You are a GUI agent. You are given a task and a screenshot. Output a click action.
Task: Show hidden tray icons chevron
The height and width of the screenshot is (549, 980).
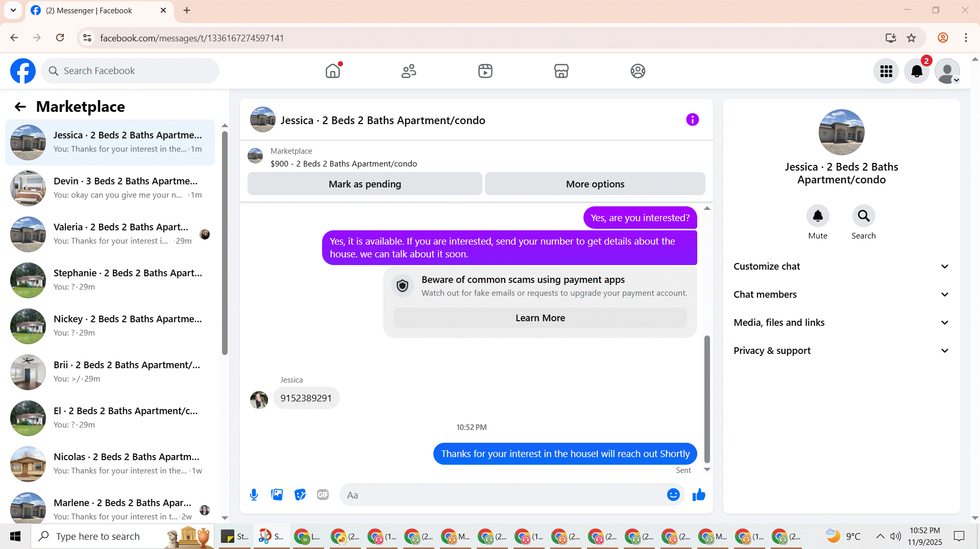point(880,536)
